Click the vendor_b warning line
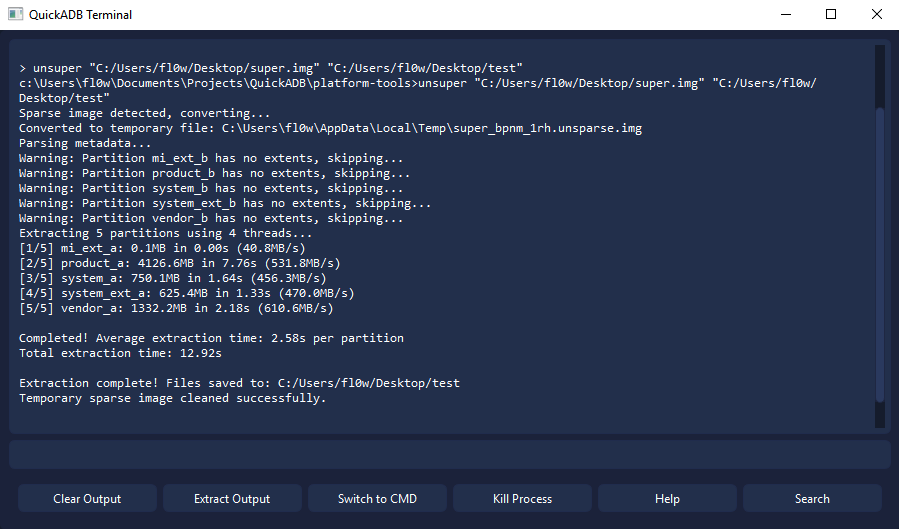899x529 pixels. 211,218
